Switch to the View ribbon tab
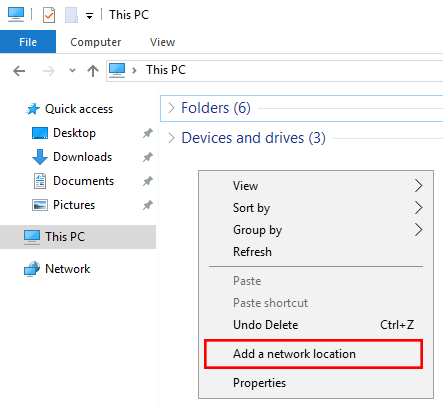 click(x=162, y=42)
